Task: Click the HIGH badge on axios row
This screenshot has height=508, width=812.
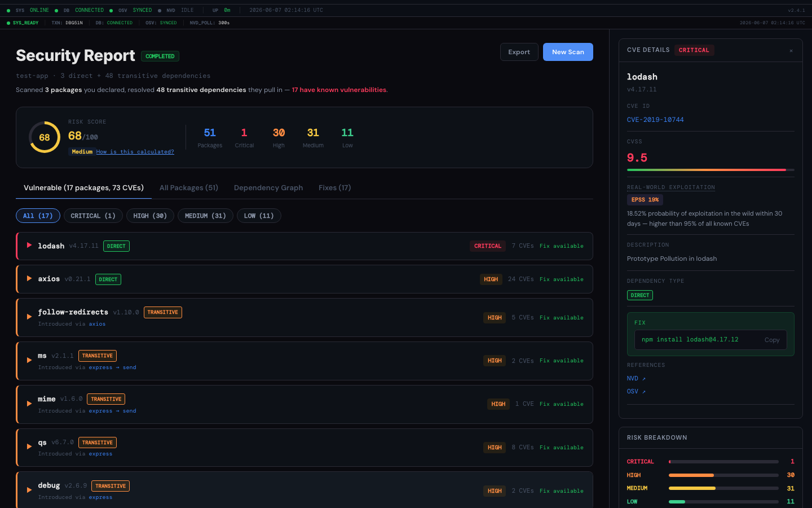Action: tap(491, 279)
